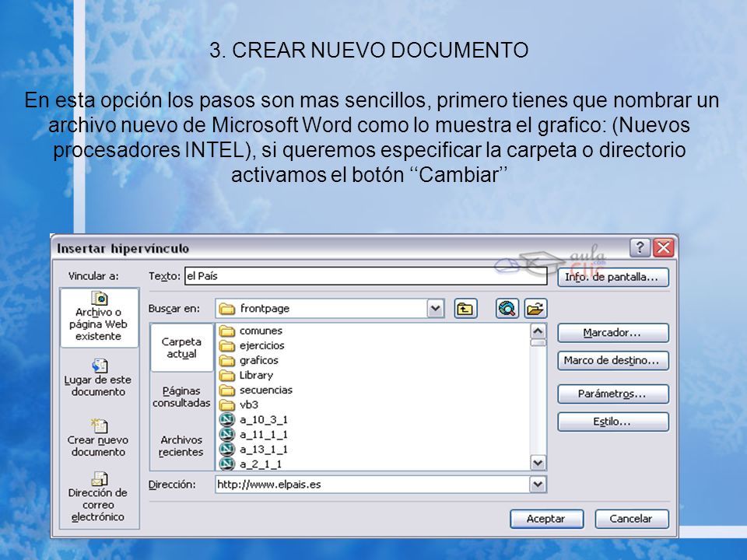Click the browse for file folder icon
This screenshot has height=560, width=747.
tap(535, 309)
